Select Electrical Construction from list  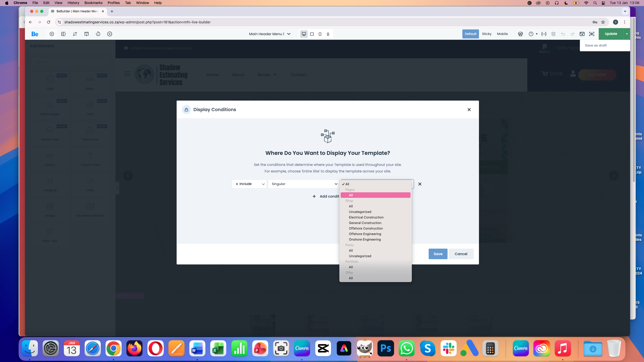point(366,217)
